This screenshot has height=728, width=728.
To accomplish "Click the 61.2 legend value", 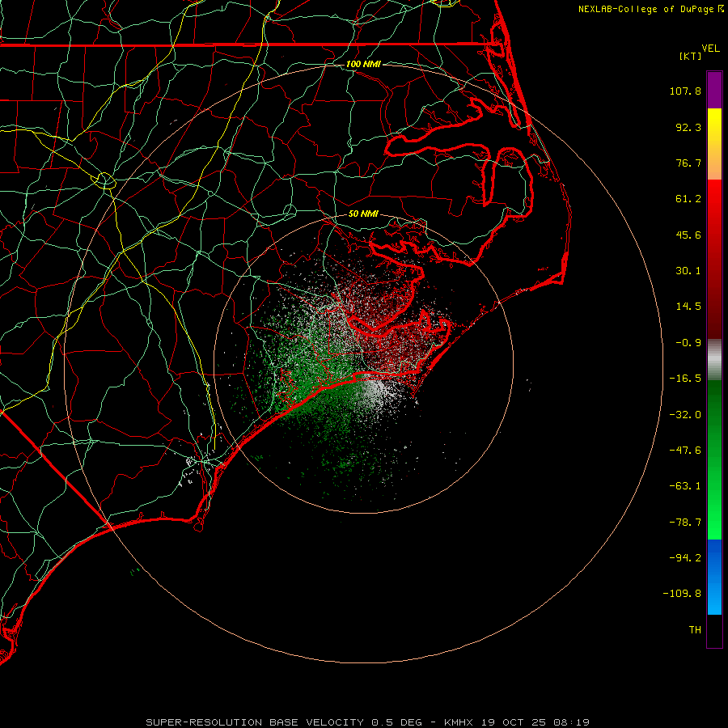I will pos(688,199).
